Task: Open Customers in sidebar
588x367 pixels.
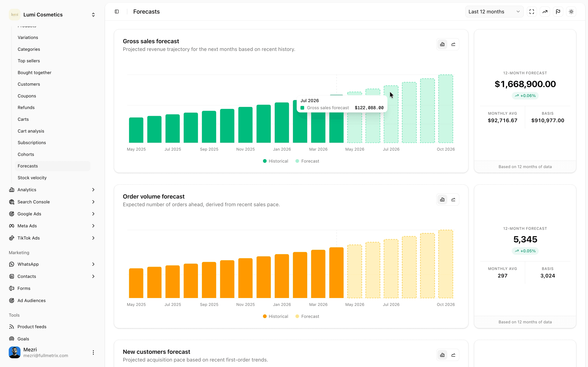Action: pyautogui.click(x=52, y=84)
